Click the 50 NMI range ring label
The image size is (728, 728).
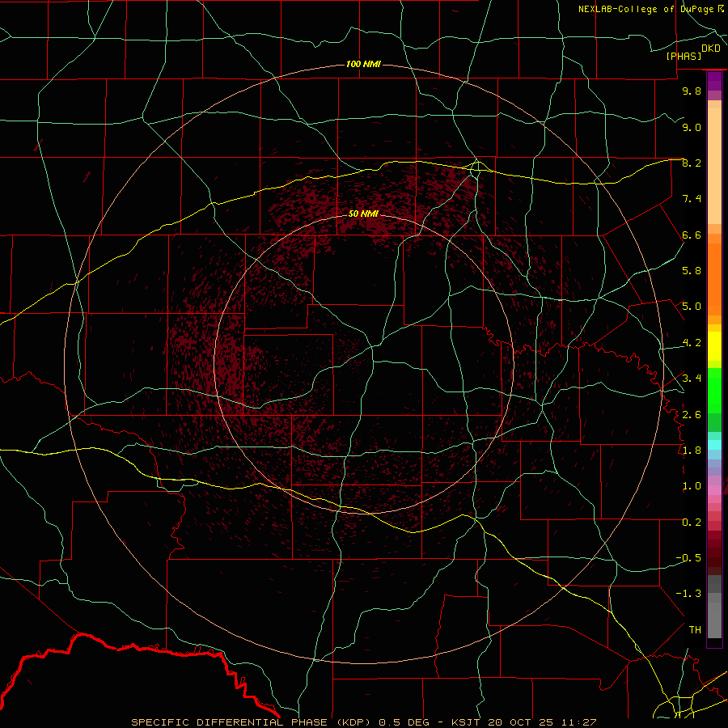click(363, 214)
